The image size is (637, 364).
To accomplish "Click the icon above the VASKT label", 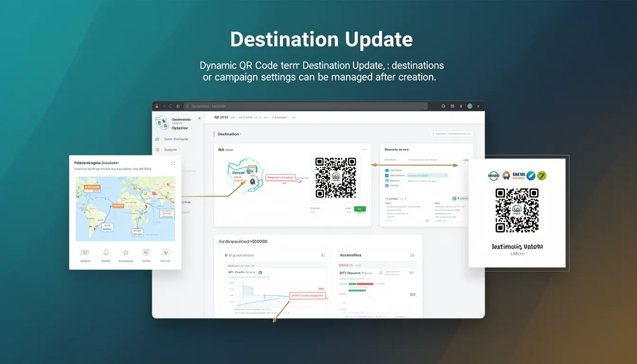I will tap(146, 253).
